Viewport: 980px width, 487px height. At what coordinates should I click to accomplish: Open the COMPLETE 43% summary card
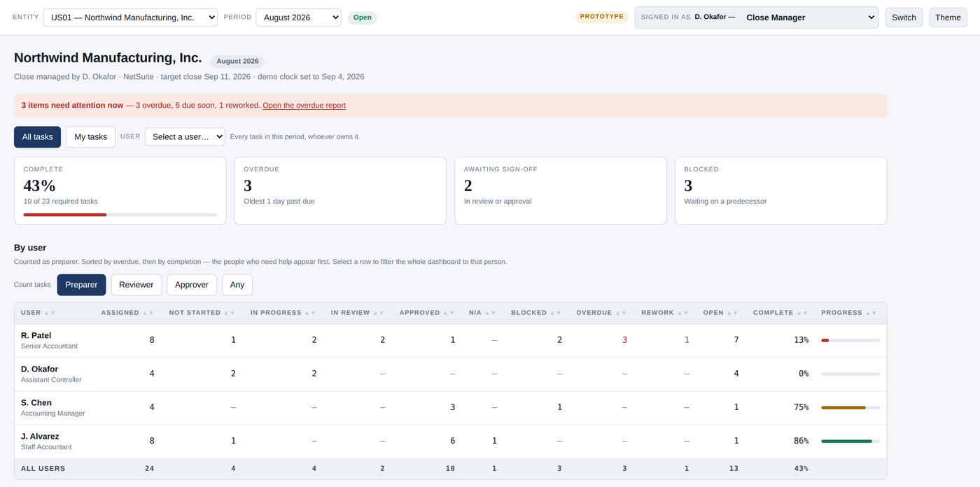[x=120, y=190]
